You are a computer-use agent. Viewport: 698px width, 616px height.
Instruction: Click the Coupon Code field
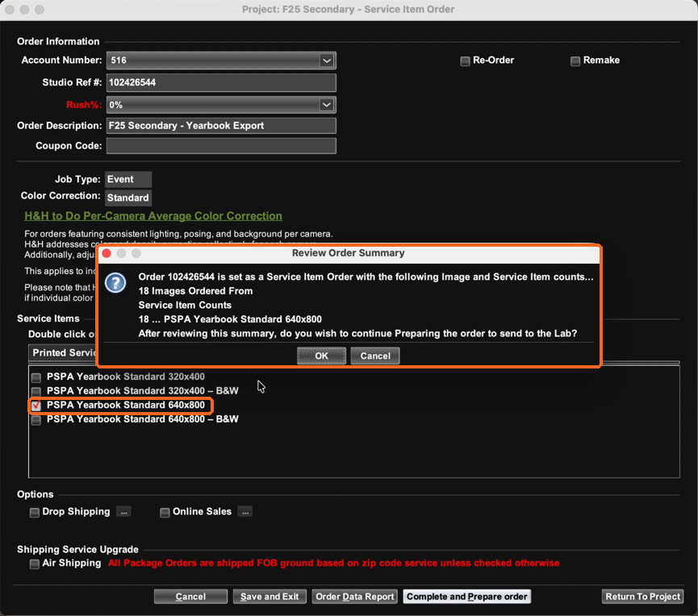tap(221, 146)
